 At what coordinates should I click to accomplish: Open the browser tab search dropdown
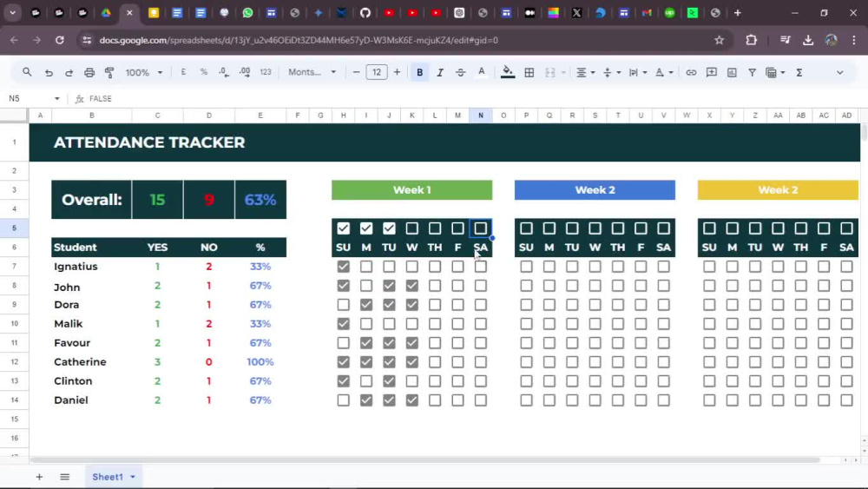pos(12,13)
